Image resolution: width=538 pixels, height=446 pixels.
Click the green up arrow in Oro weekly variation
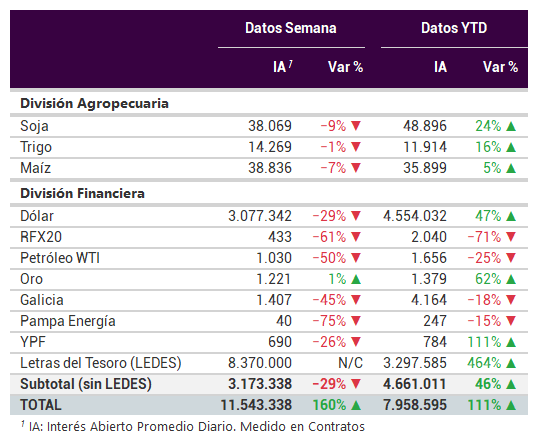(356, 279)
